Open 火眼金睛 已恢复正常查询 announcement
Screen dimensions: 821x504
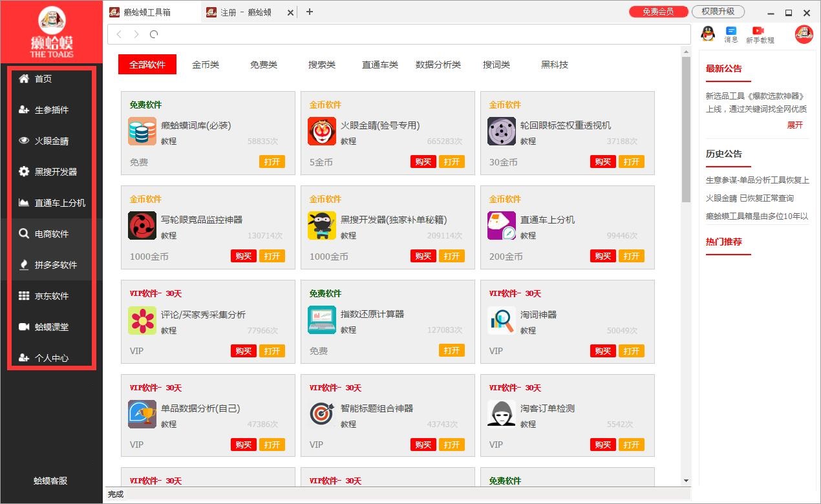(x=750, y=198)
